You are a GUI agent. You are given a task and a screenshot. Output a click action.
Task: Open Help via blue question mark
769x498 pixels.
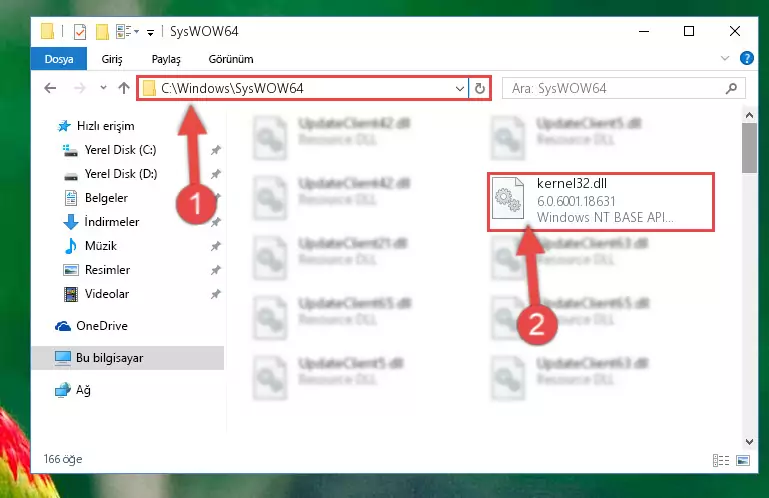point(746,58)
